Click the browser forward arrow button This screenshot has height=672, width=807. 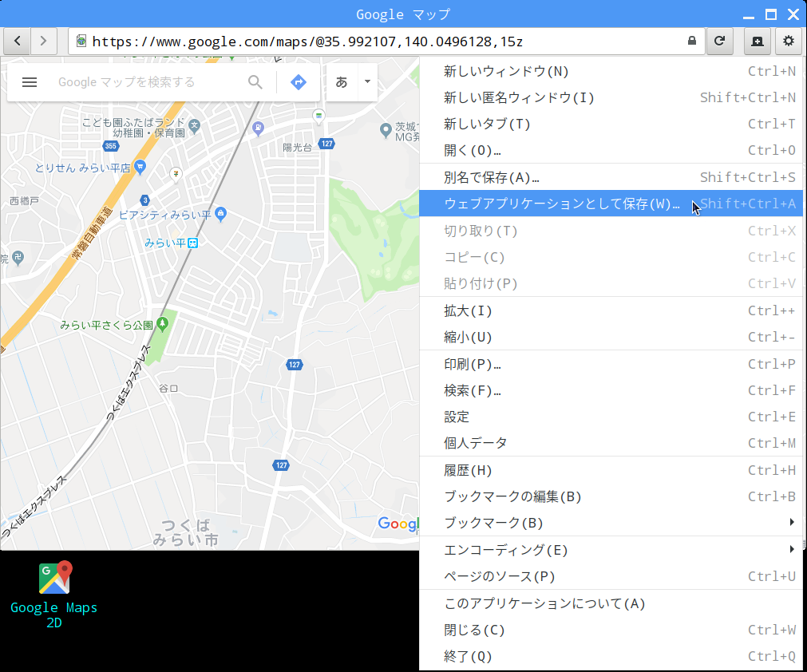[x=44, y=42]
